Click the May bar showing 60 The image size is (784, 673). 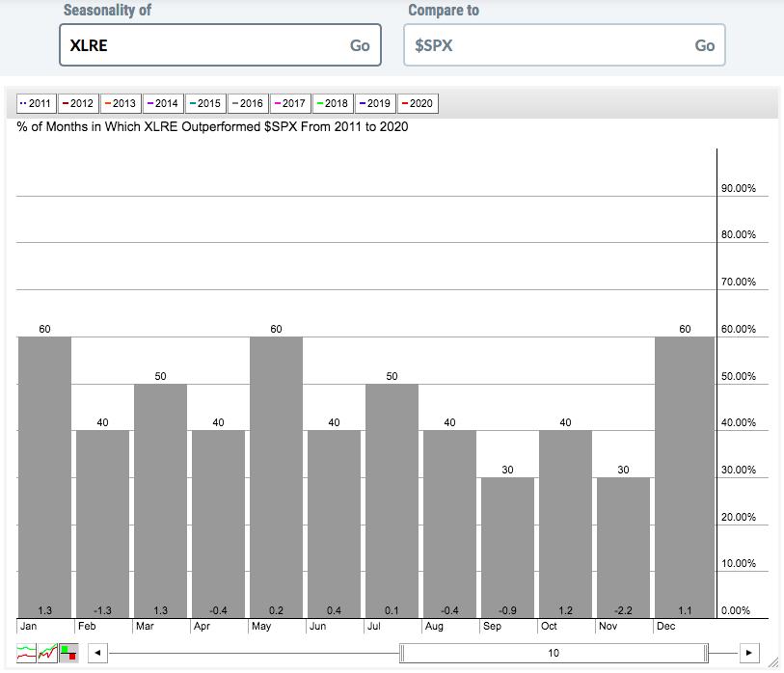276,477
